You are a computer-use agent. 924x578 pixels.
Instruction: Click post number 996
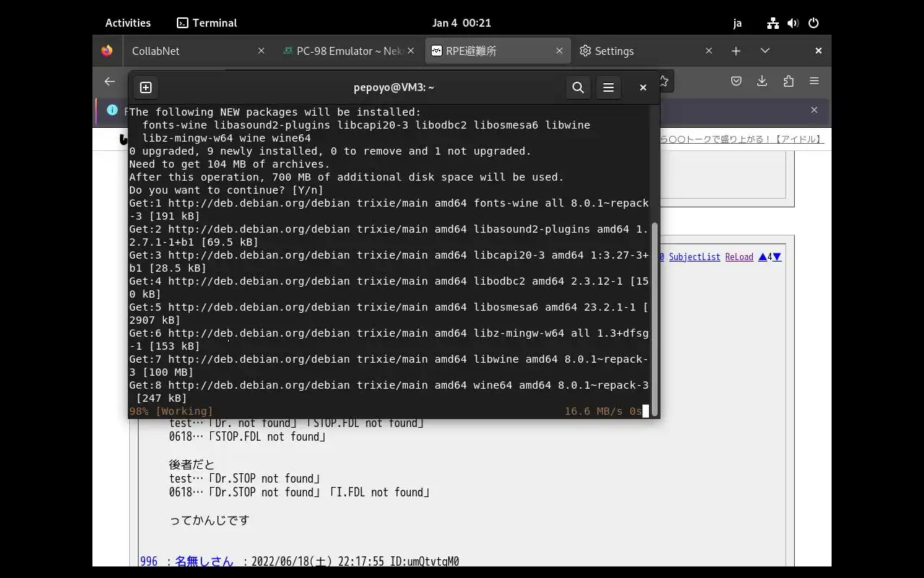[x=149, y=561]
